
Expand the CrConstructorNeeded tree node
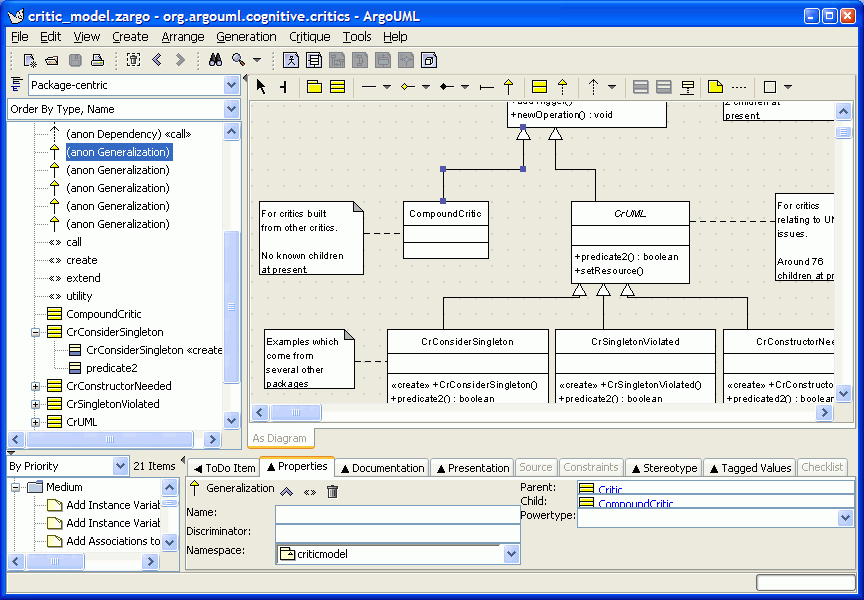(x=35, y=386)
